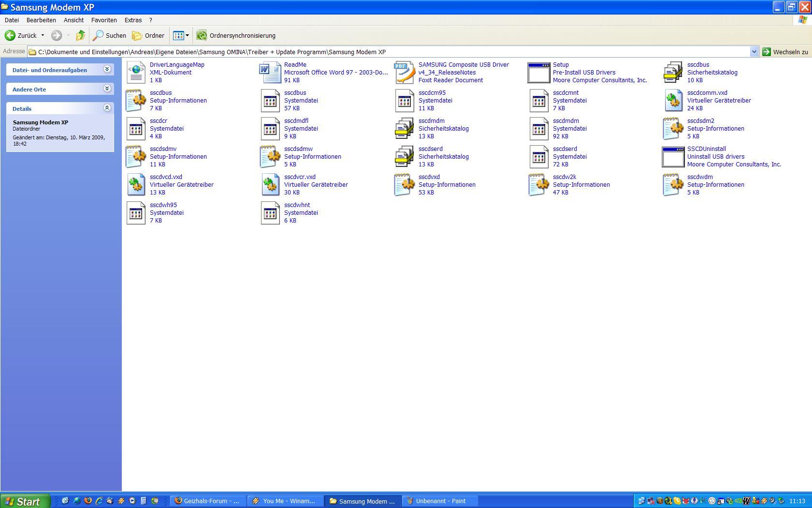This screenshot has width=812, height=508.
Task: Open the Extras menu
Action: (x=133, y=20)
